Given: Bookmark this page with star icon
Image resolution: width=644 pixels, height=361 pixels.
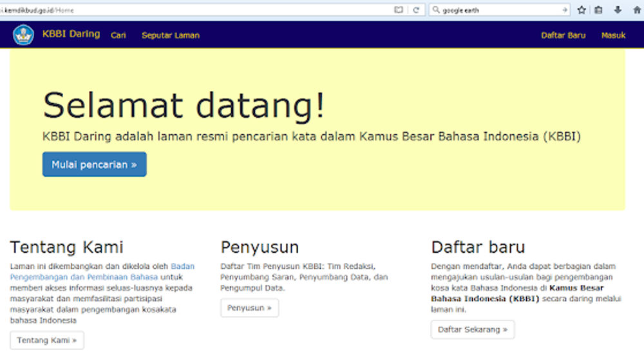Looking at the screenshot, I should pos(582,10).
